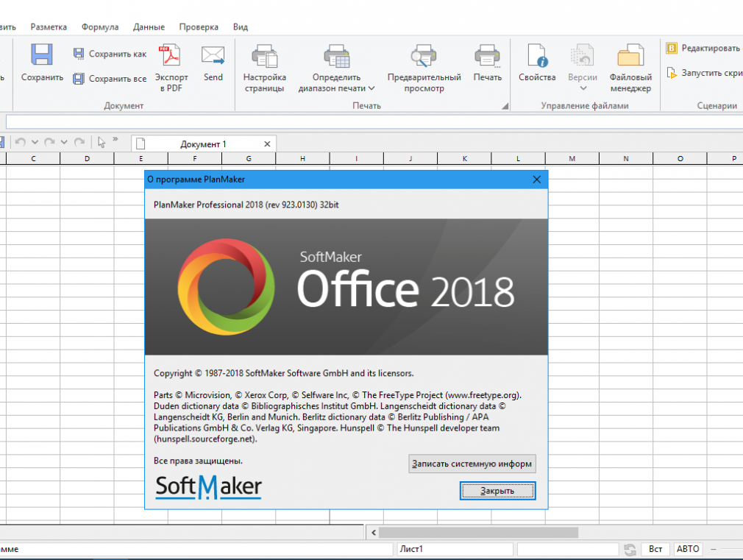Click the formula input bar
This screenshot has width=743, height=560.
tap(374, 122)
